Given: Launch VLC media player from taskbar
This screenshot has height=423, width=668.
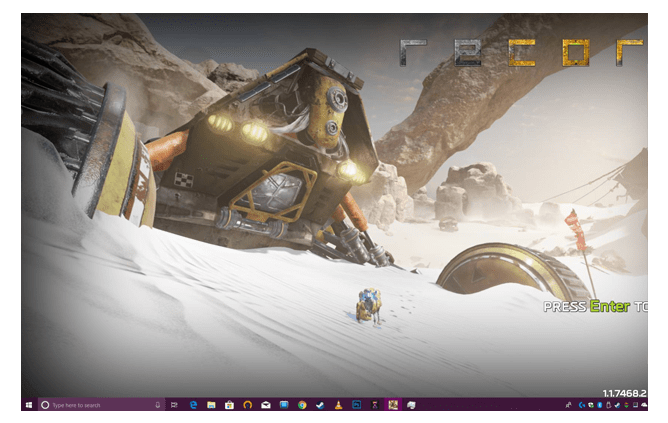Looking at the screenshot, I should [338, 405].
